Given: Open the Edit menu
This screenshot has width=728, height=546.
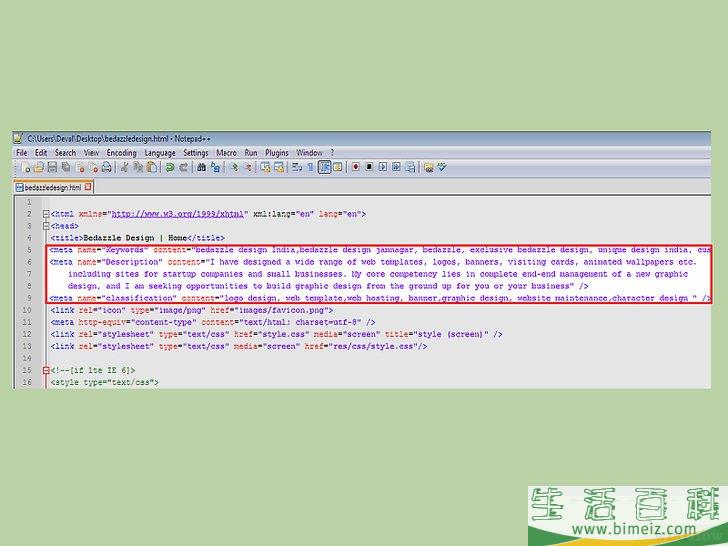Looking at the screenshot, I should click(41, 153).
